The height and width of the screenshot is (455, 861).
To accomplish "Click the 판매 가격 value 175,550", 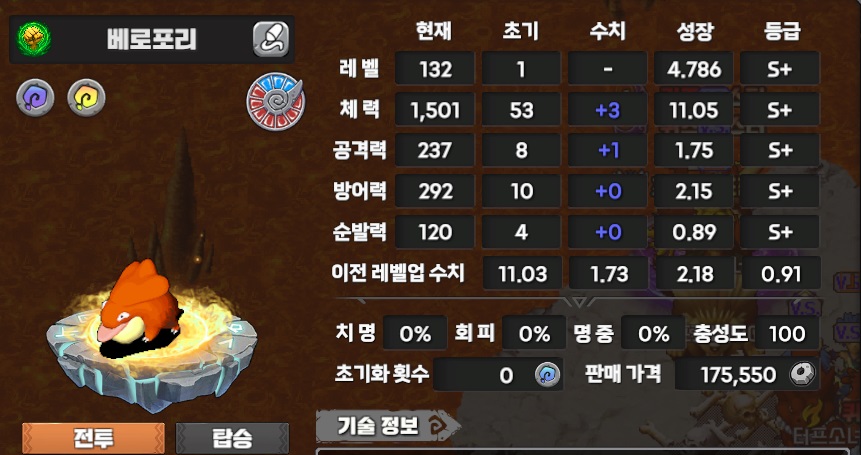I will (739, 374).
